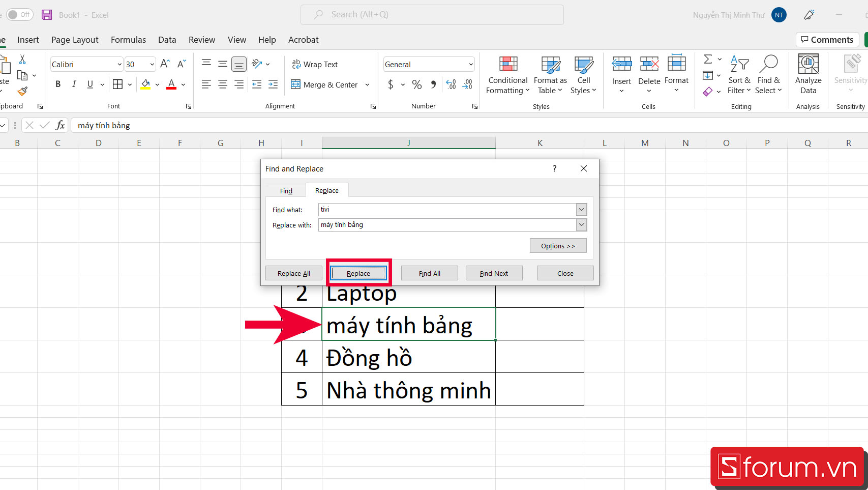Click the Search (Alt+Q) box
Image resolution: width=868 pixels, height=490 pixels.
click(x=432, y=15)
